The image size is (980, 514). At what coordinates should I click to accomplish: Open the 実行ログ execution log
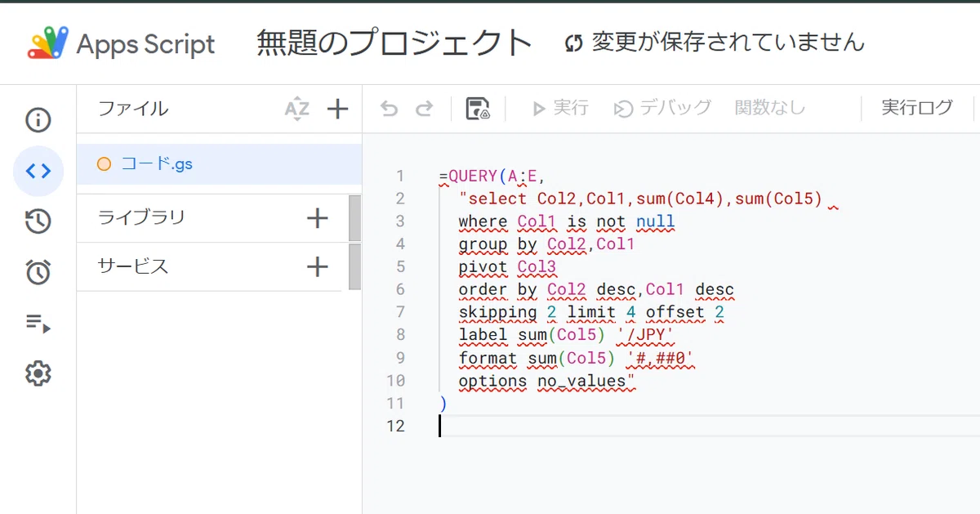(917, 108)
